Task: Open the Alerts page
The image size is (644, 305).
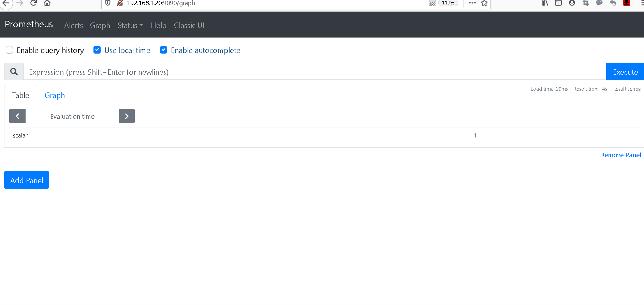Action: pyautogui.click(x=73, y=26)
